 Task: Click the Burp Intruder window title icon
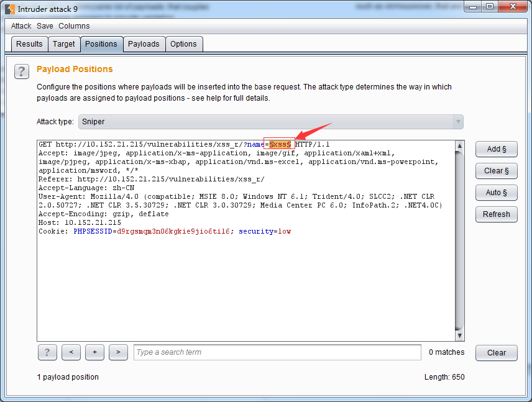tap(10, 9)
